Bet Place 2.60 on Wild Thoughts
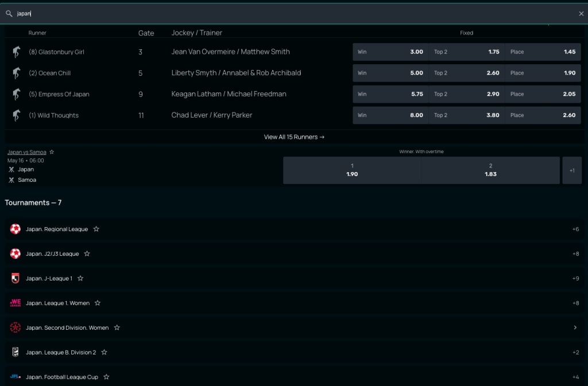 [x=543, y=115]
